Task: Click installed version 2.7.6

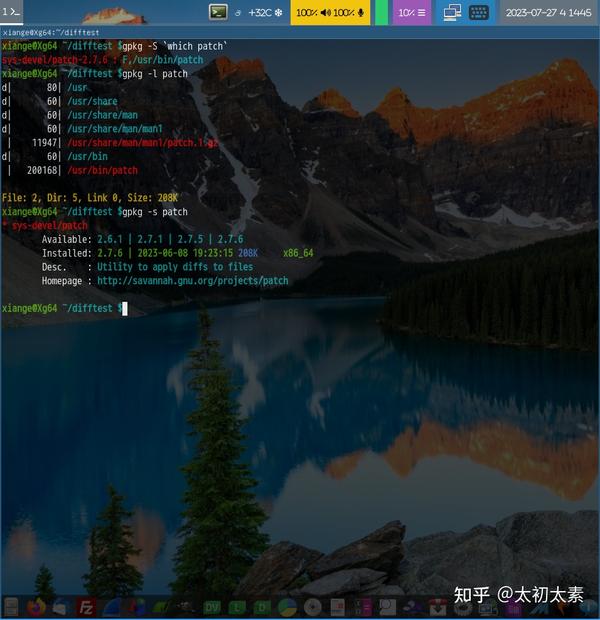Action: tap(110, 253)
